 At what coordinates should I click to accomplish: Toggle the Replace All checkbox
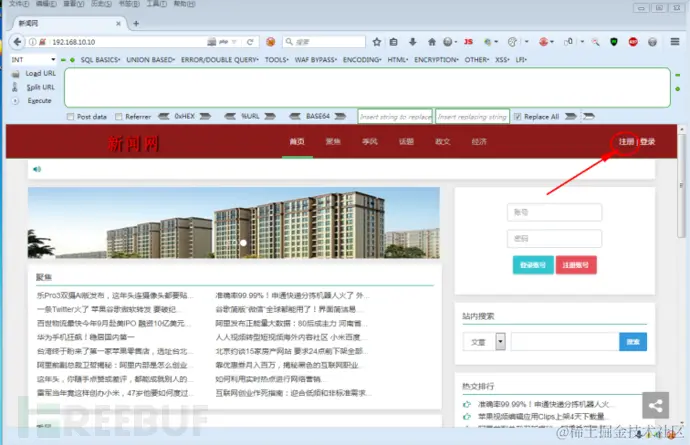click(x=518, y=117)
